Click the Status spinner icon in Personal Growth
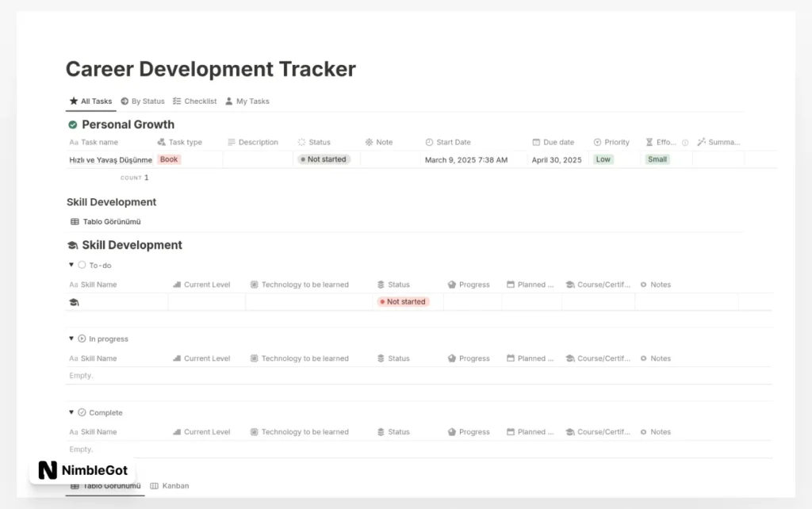Screen dimensions: 812x509 302,142
